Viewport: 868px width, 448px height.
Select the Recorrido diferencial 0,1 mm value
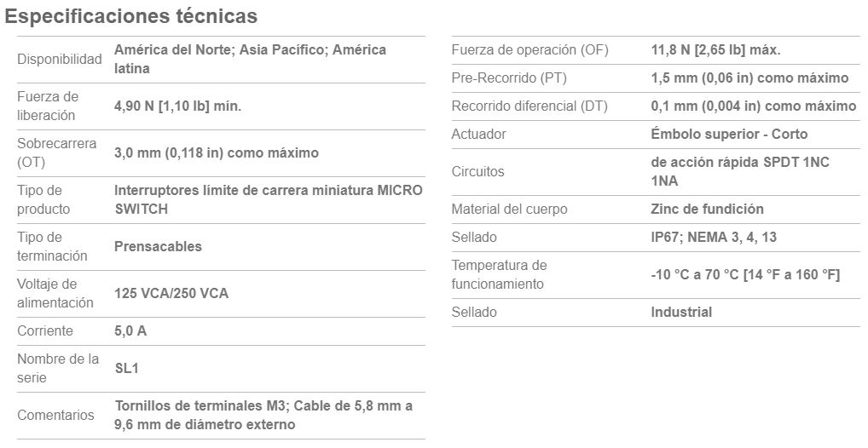point(754,106)
